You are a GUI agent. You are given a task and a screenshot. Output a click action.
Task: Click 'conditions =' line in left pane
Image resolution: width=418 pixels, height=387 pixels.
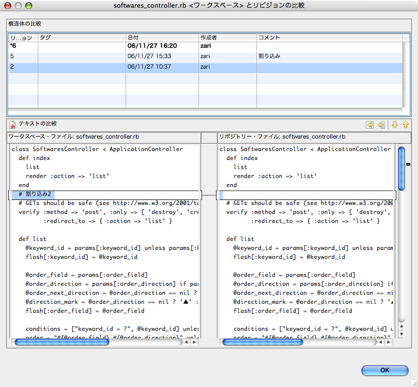[x=112, y=329]
